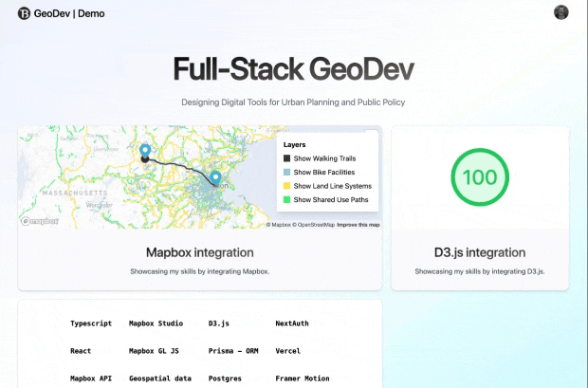
Task: Click the upper-left map pin near the route start
Action: click(x=145, y=151)
